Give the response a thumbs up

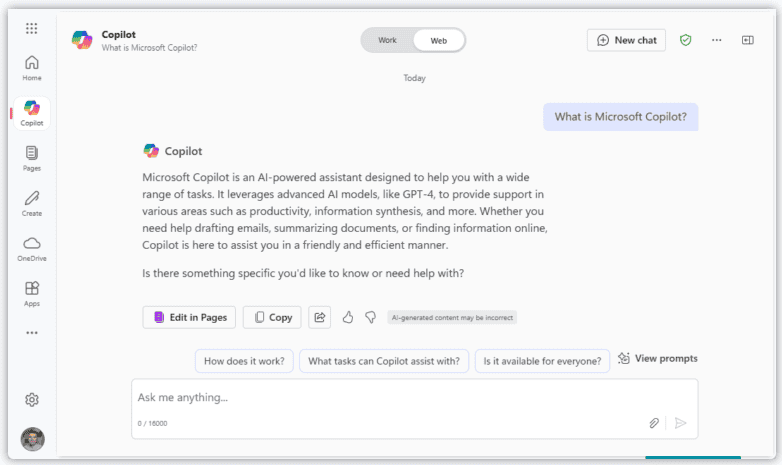[x=348, y=317]
